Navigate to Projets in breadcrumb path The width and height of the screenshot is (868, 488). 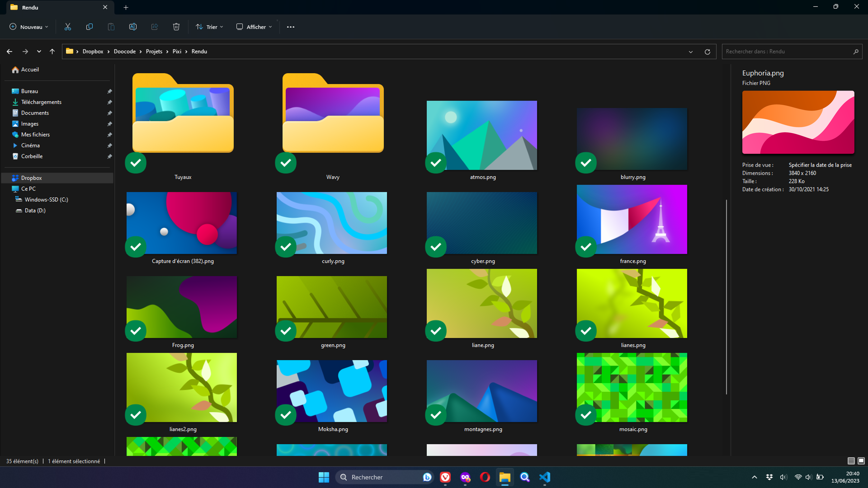point(154,51)
